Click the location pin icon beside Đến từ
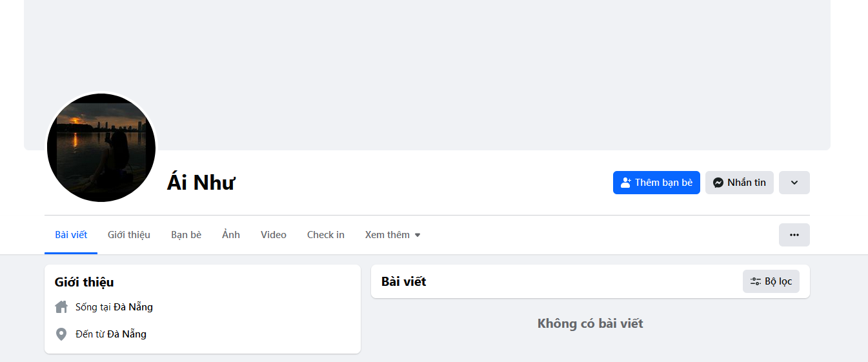 61,334
